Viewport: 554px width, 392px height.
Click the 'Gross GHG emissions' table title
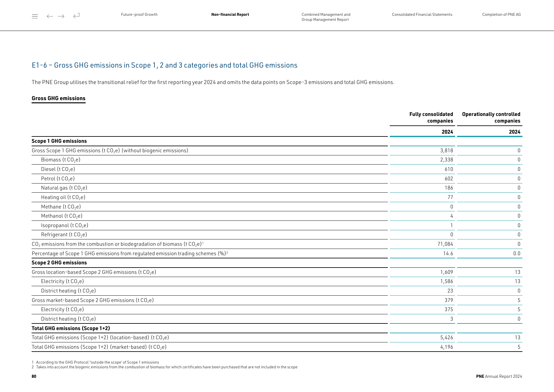click(58, 98)
